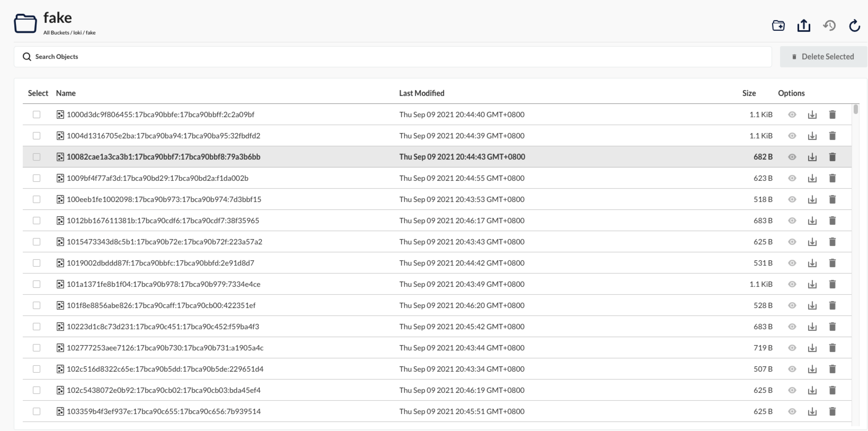The image size is (868, 431).
Task: Open object name 10223d1c8c73d231
Action: (163, 327)
